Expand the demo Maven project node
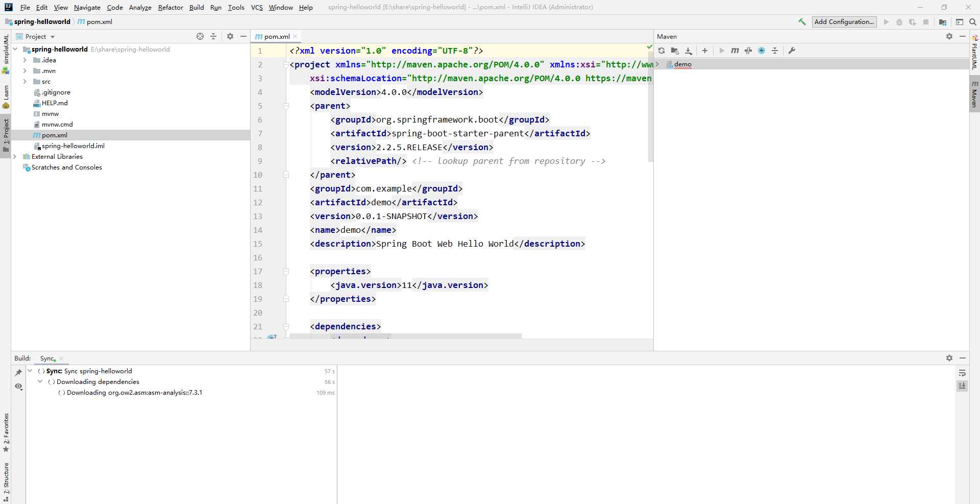Image resolution: width=980 pixels, height=504 pixels. coord(657,64)
